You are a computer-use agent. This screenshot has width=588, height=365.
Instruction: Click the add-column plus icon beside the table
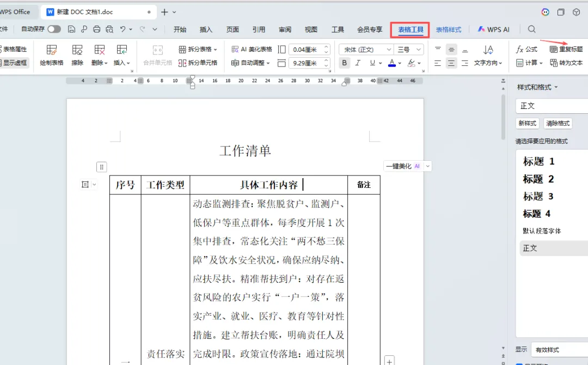click(x=390, y=361)
